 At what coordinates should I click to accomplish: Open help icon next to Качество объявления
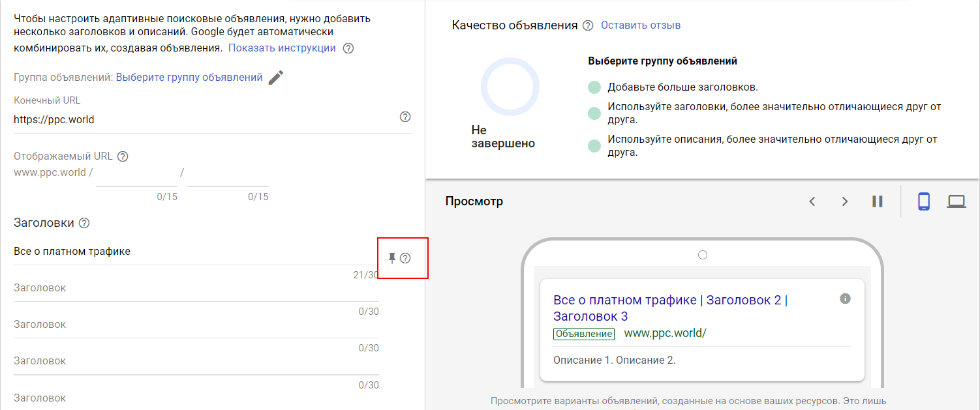tap(588, 25)
